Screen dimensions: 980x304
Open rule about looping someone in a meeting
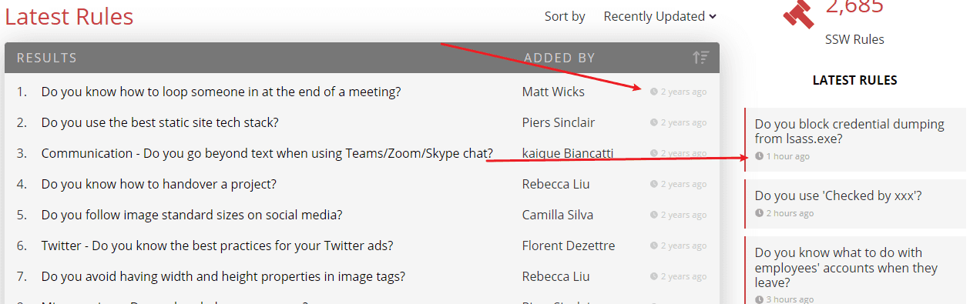[221, 92]
